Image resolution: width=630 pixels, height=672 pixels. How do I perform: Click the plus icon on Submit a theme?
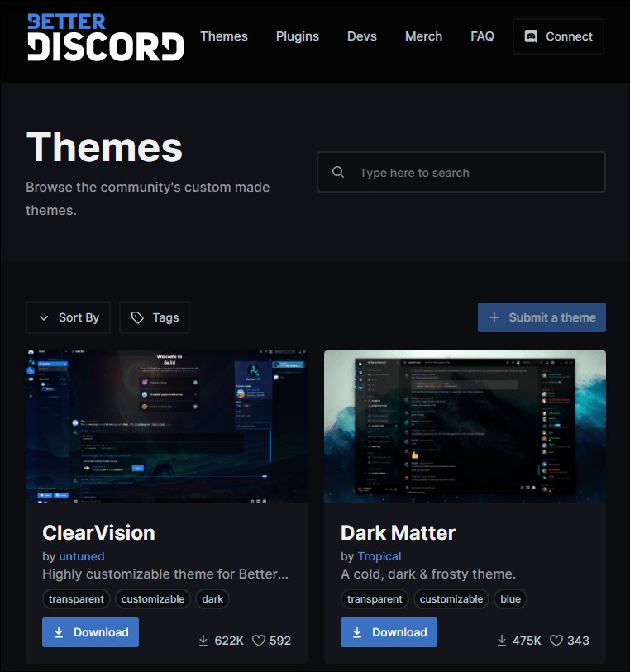coord(494,317)
